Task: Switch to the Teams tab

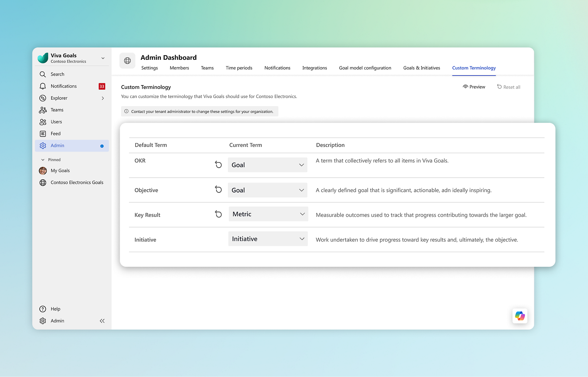Action: tap(207, 68)
